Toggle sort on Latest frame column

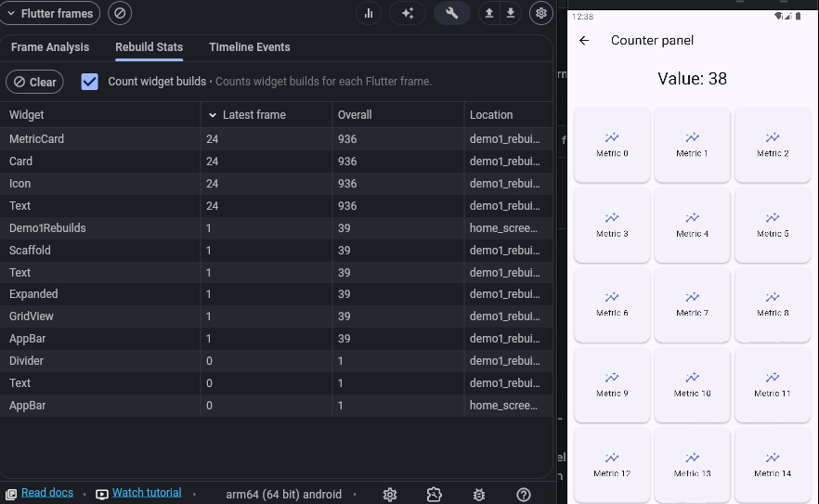pos(266,115)
